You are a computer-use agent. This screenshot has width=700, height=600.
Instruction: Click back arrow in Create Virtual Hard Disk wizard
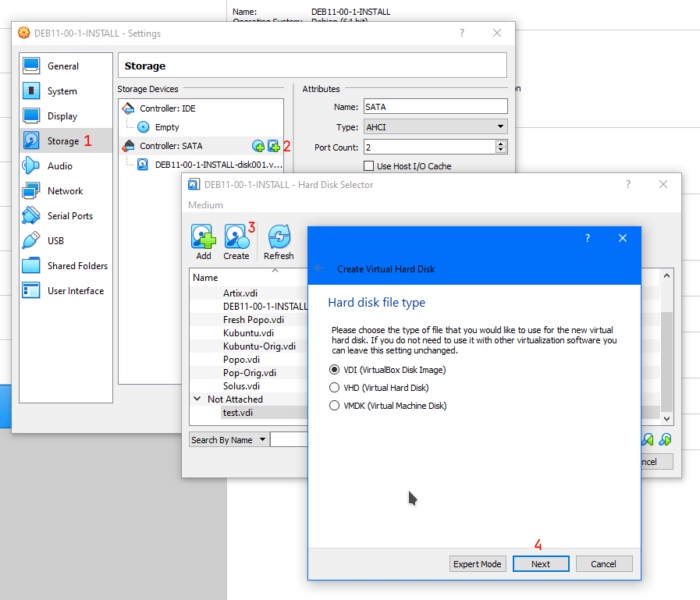pos(319,268)
